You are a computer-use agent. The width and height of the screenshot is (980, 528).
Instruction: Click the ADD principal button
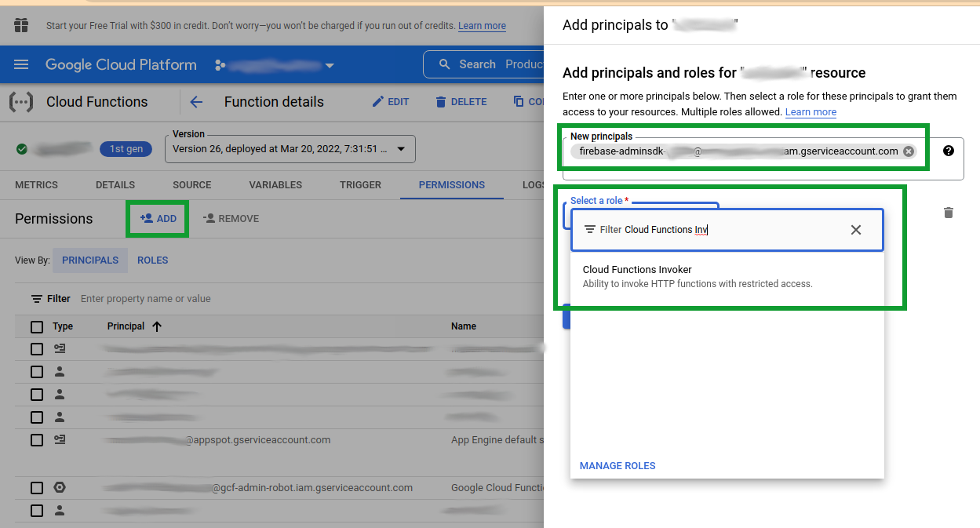158,219
